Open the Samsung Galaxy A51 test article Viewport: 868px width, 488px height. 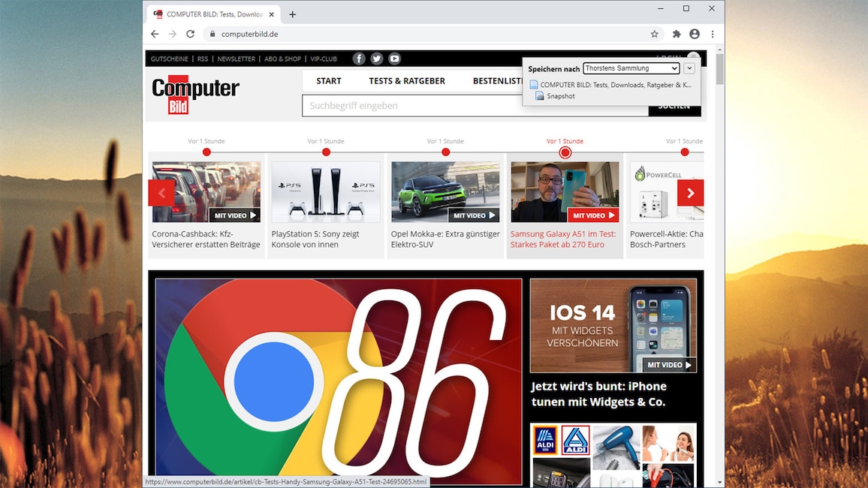click(564, 239)
